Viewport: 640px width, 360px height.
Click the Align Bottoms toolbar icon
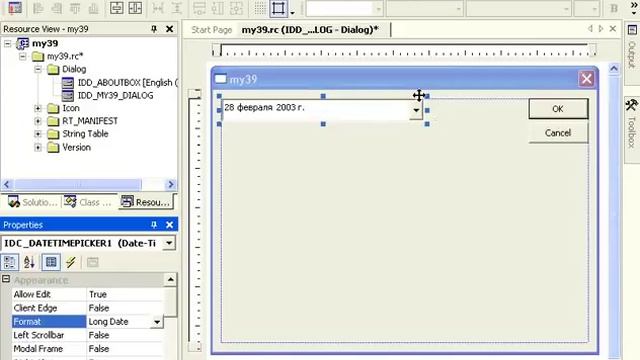pyautogui.click(x=93, y=8)
